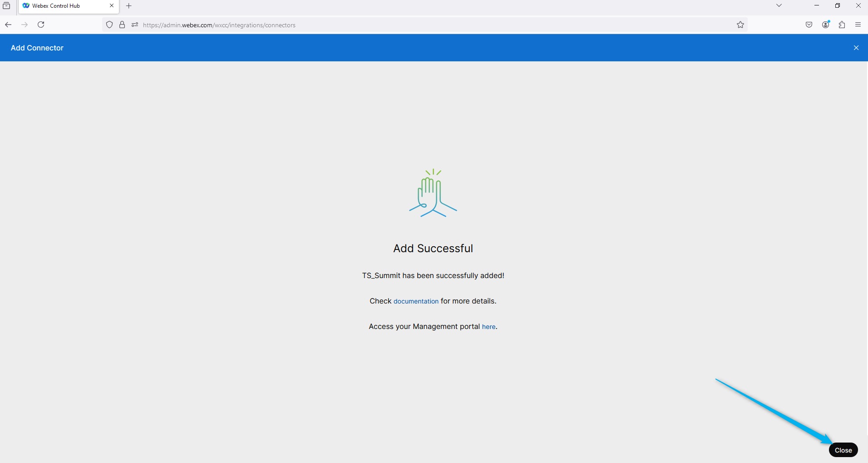Screen dimensions: 868x463
Task: Open the Firefox account icon
Action: click(826, 25)
